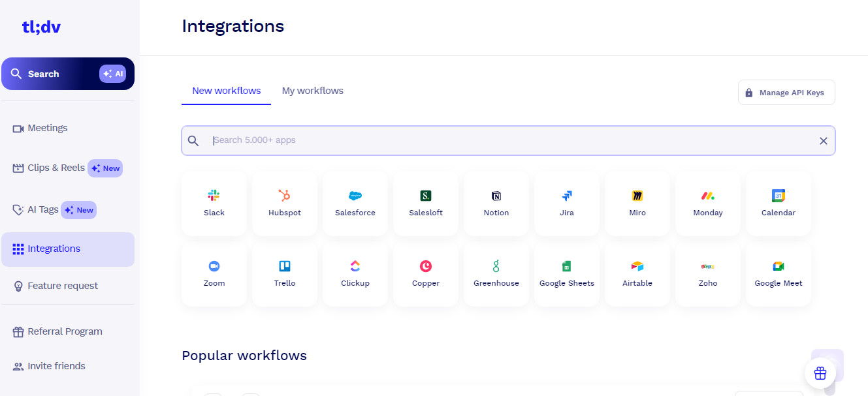Click the magnifier icon in apps search
This screenshot has height=396, width=868.
tap(193, 140)
